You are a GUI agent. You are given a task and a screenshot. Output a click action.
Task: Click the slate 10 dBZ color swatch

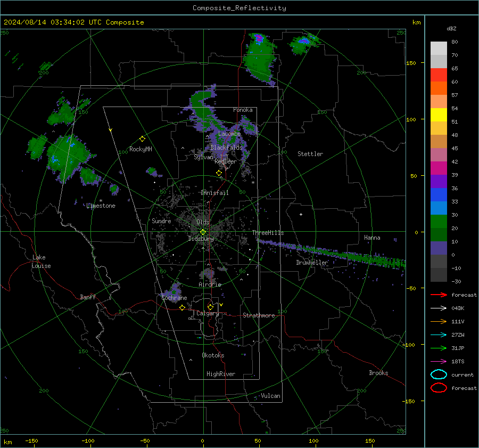tap(439, 248)
